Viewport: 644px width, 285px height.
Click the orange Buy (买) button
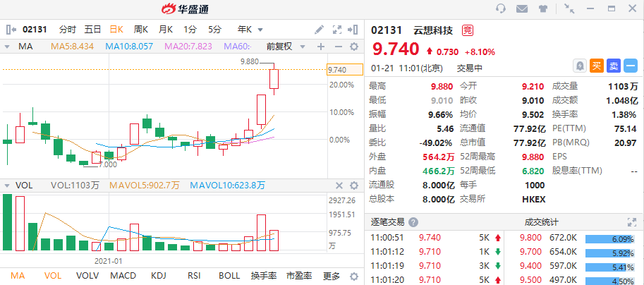[597, 66]
